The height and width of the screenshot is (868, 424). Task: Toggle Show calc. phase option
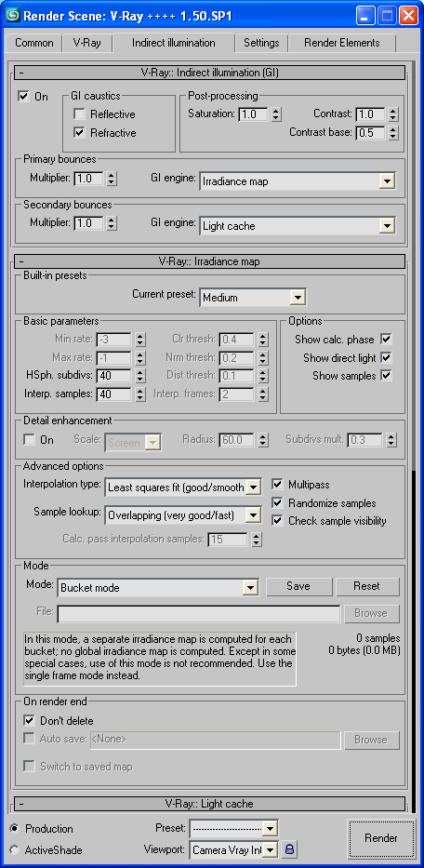click(x=387, y=340)
